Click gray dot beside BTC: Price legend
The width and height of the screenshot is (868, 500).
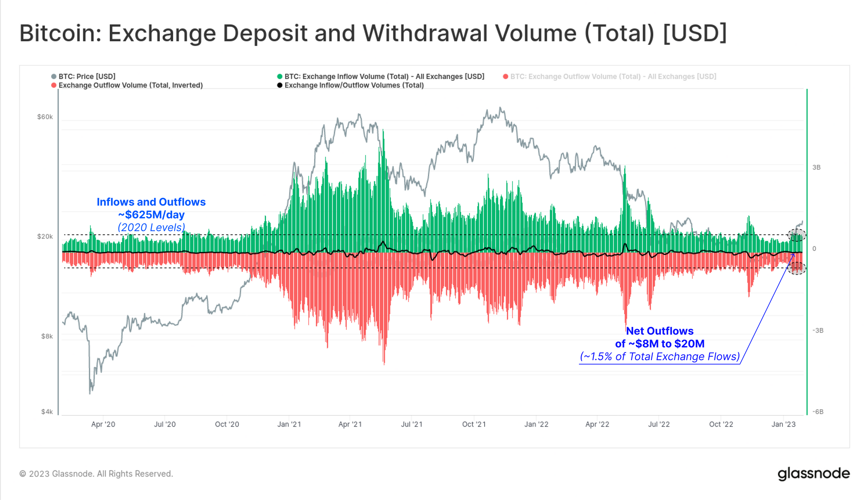(54, 76)
